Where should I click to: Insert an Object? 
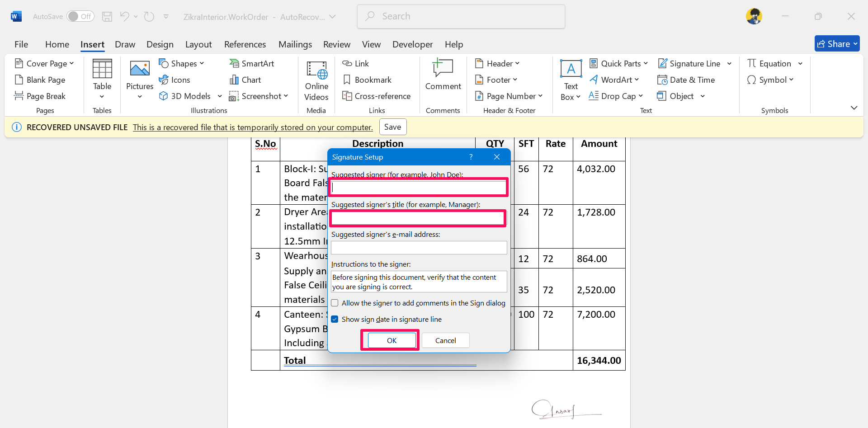(675, 96)
